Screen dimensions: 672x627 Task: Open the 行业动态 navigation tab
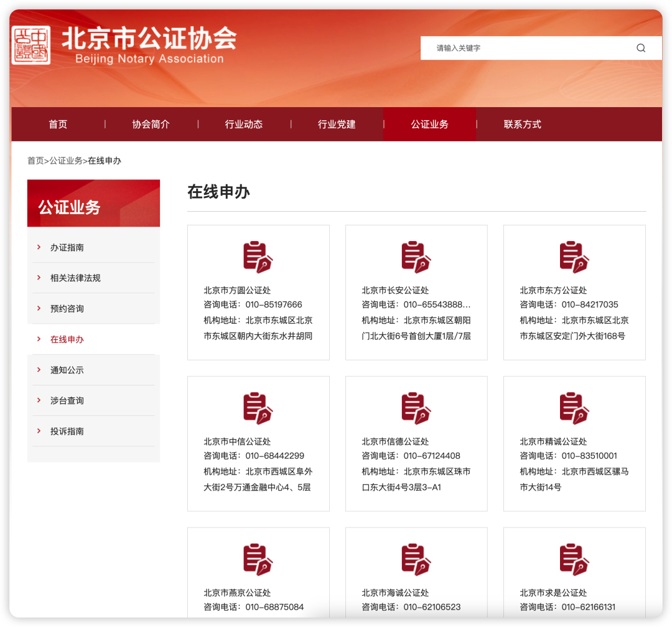point(244,125)
